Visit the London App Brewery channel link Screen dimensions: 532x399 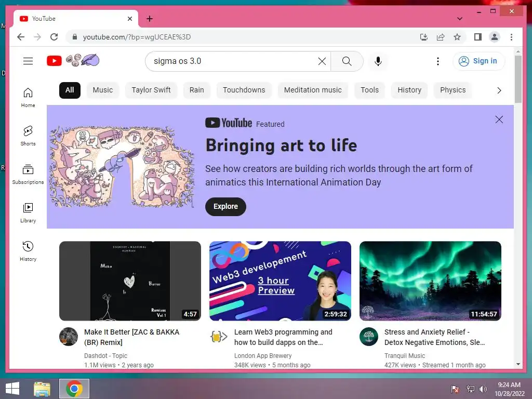coord(262,355)
